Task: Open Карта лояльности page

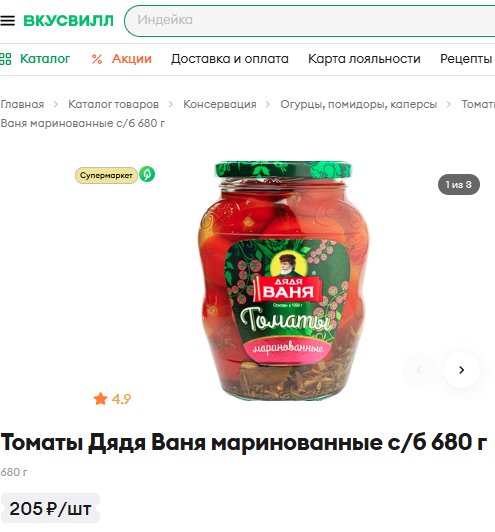Action: [364, 59]
